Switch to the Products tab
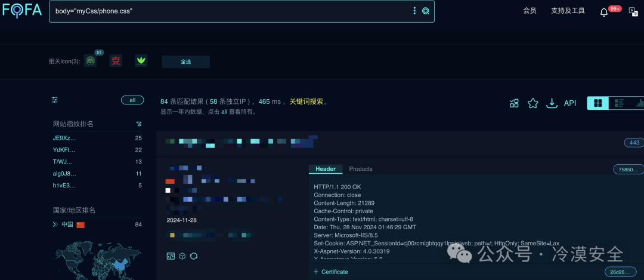This screenshot has width=644, height=280. 361,169
